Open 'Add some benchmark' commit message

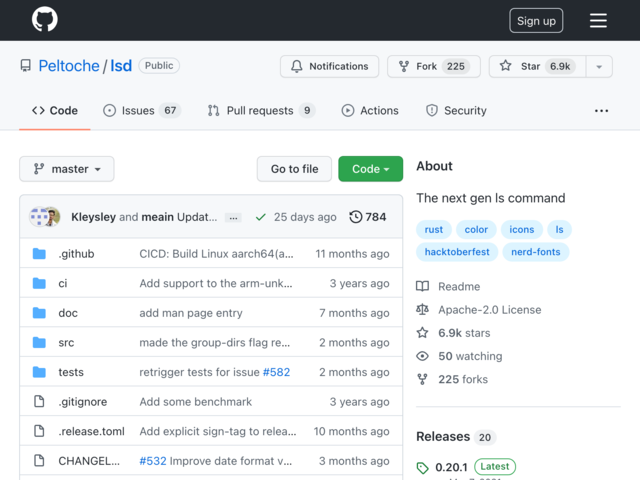coord(196,402)
